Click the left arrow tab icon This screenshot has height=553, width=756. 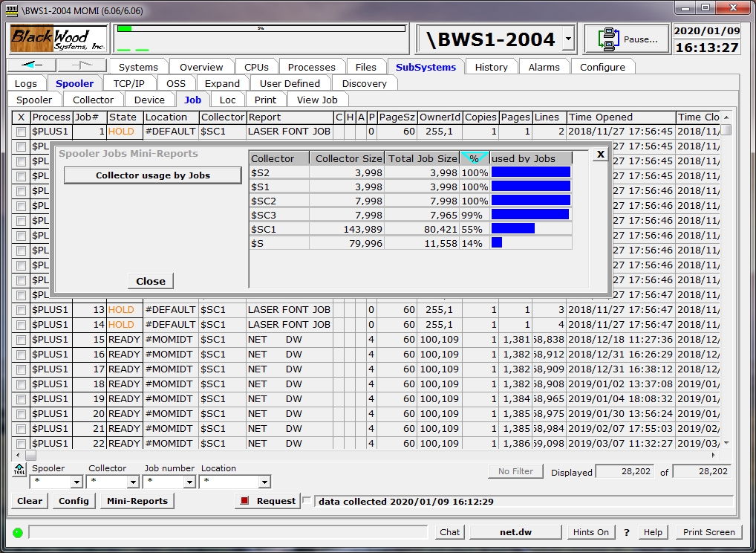[31, 65]
